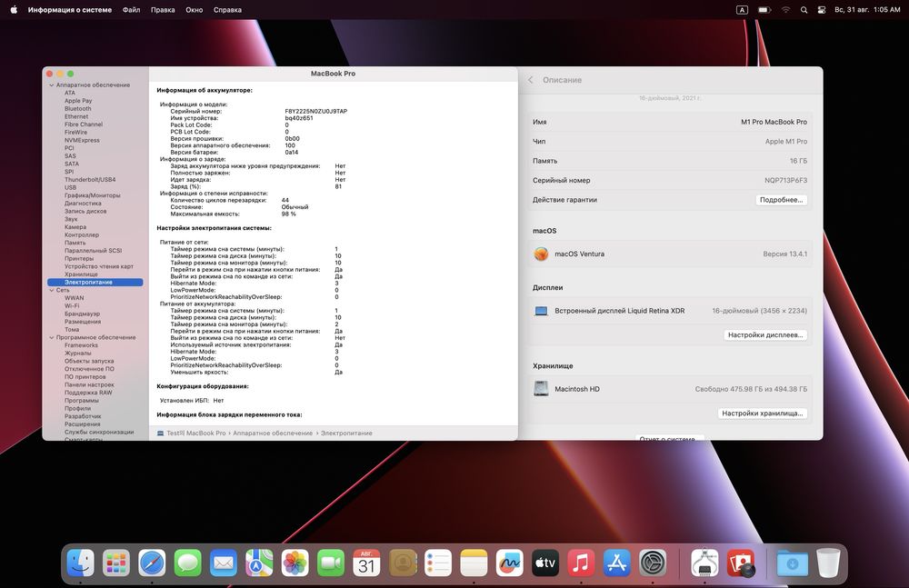Click the serial number F8Y2225N0ZU0J9TAP

coord(316,112)
